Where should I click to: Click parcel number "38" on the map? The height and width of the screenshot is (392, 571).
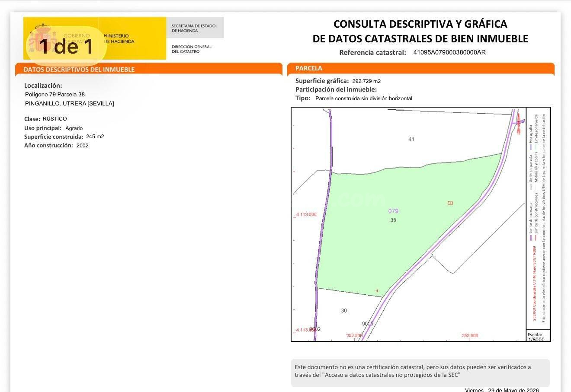[x=393, y=220]
